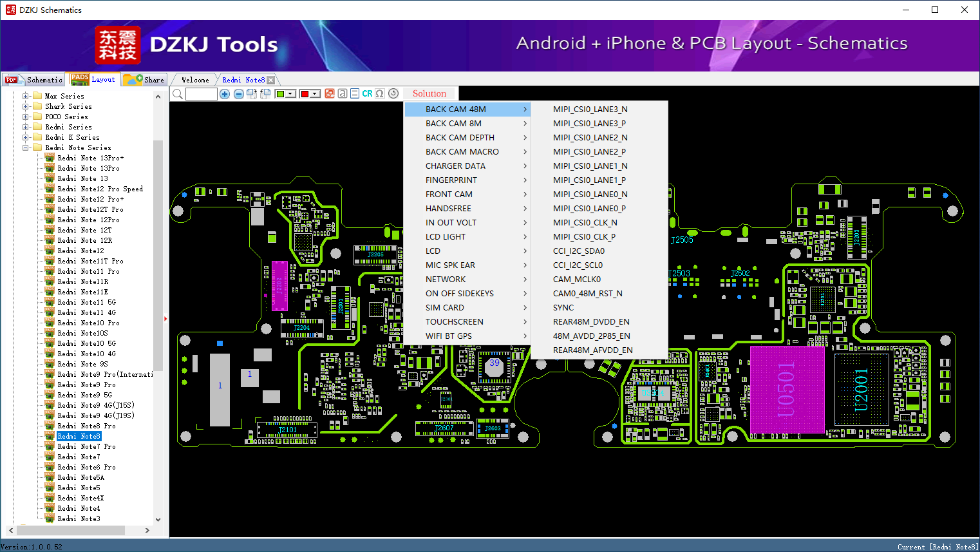Open the FINGERPRINT menu entry
980x552 pixels.
467,180
